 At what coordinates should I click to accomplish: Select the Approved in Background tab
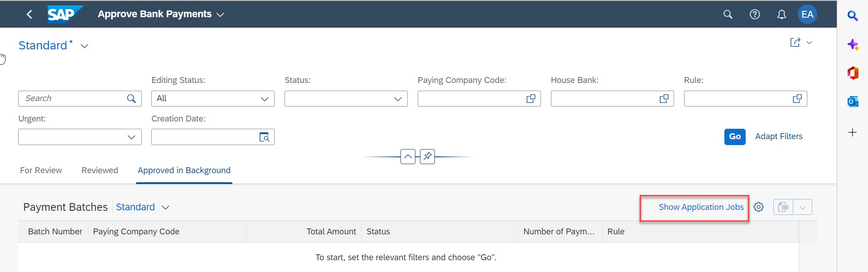184,170
